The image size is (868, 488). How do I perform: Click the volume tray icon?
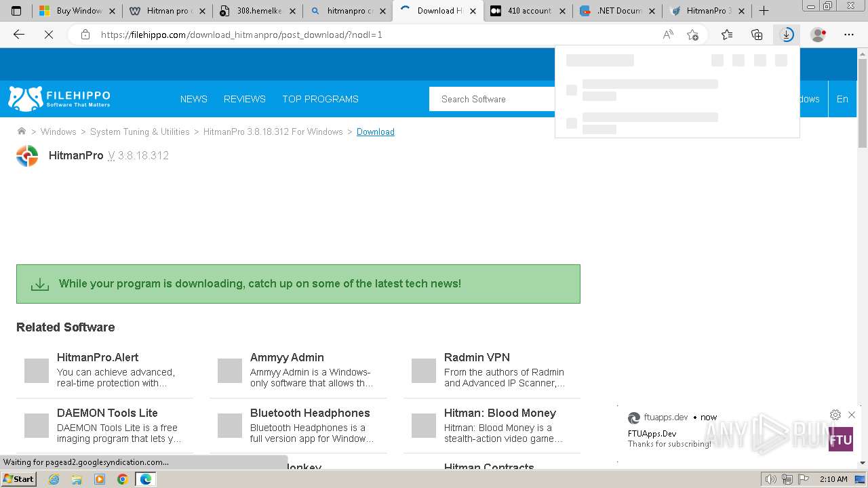click(771, 479)
